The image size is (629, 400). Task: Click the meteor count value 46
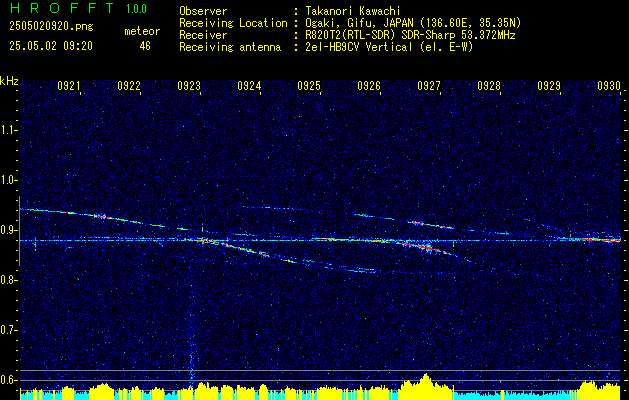click(145, 46)
